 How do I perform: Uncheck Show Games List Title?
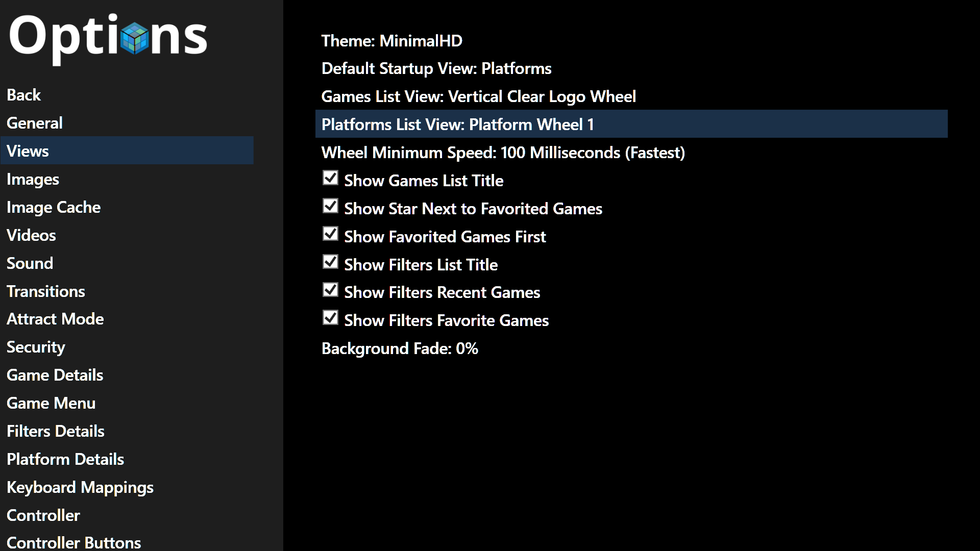click(x=330, y=178)
